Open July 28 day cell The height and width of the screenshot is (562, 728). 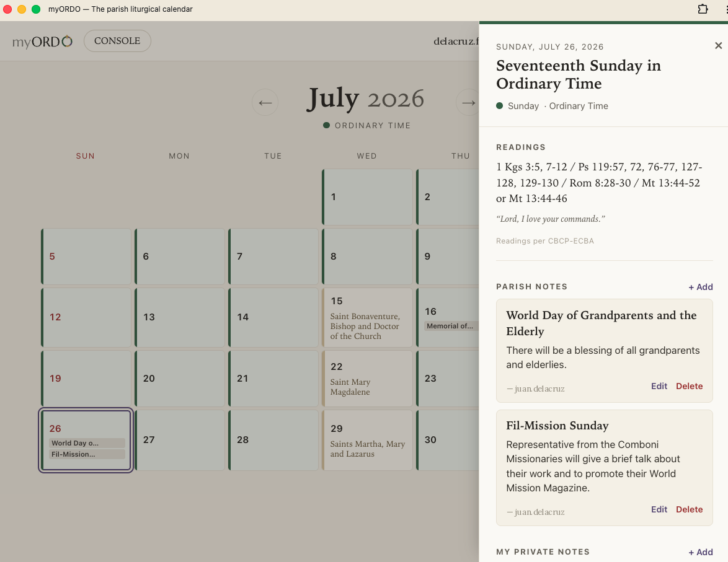(x=273, y=440)
